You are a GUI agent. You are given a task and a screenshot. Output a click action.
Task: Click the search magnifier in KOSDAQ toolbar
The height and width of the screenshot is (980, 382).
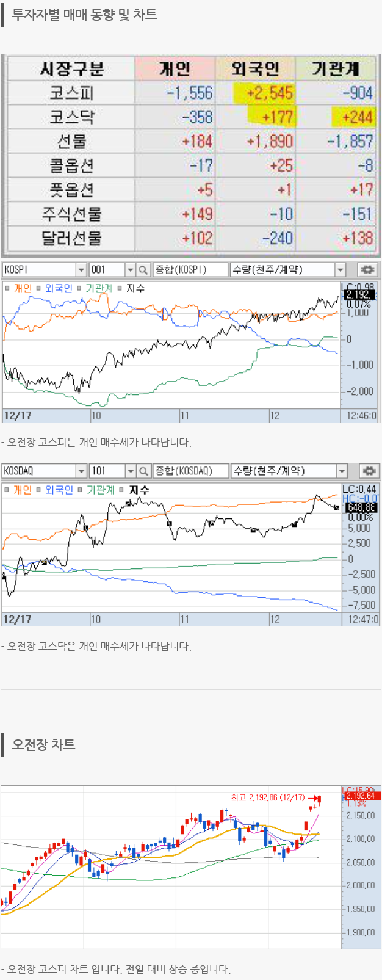click(143, 471)
